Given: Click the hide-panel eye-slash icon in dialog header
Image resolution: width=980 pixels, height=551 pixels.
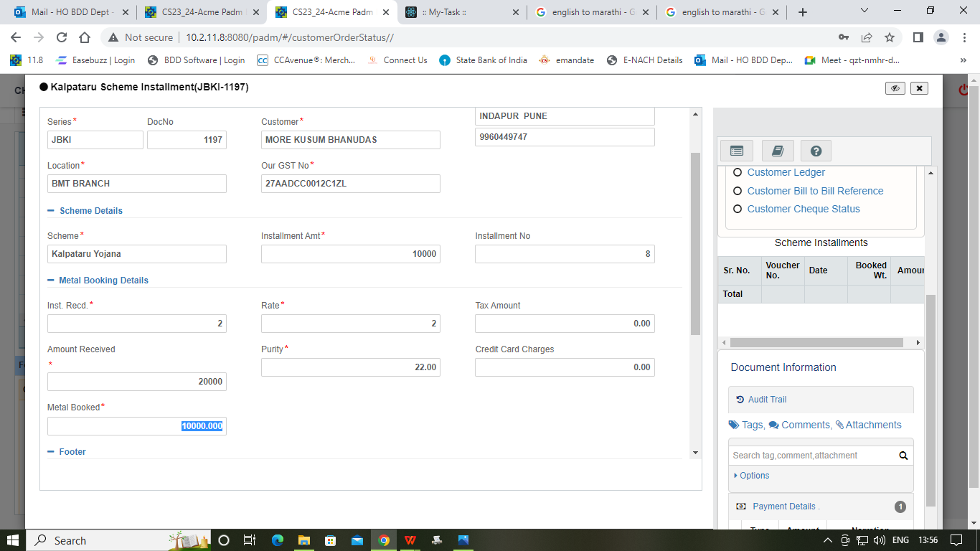Looking at the screenshot, I should (895, 88).
